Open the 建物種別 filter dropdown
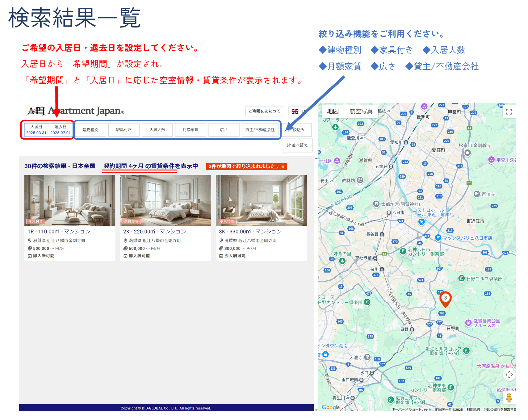The image size is (528, 420). 90,130
